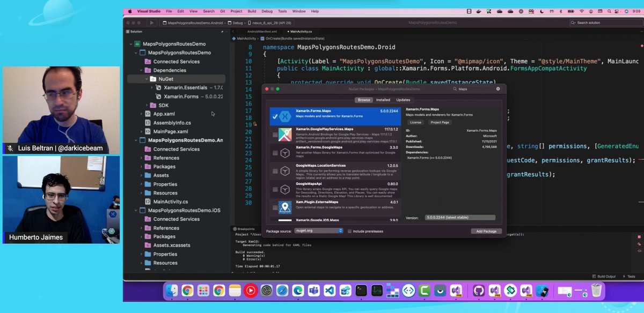Open the Version 5.0.0.2244 dropdown
644x313 pixels.
coord(460,218)
